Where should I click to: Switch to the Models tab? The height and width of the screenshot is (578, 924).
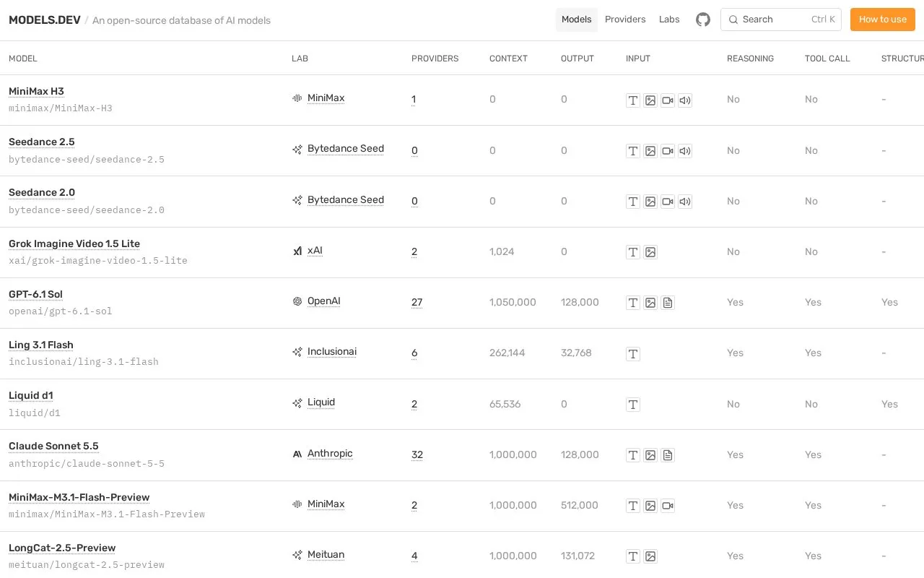[x=577, y=20]
